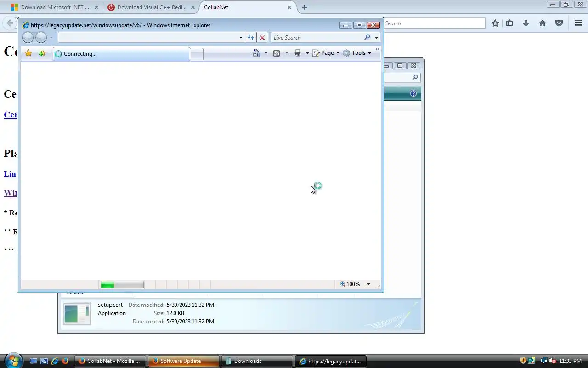Select the setupcert file thumbnail
588x368 pixels.
pos(77,314)
